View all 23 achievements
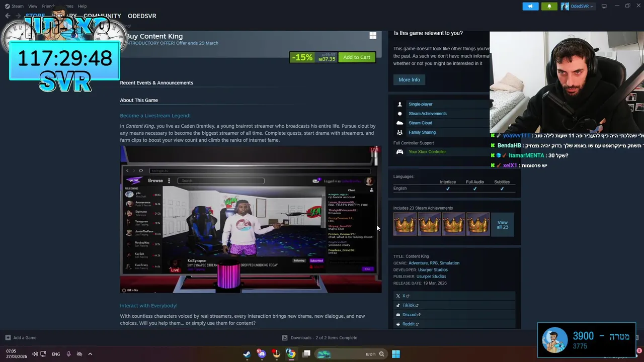644x362 pixels. [x=502, y=224]
